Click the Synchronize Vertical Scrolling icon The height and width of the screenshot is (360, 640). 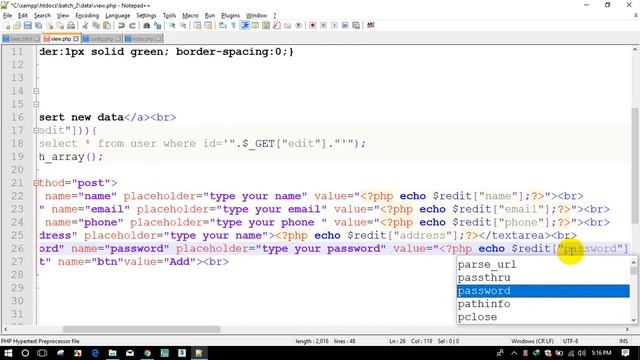click(197, 26)
